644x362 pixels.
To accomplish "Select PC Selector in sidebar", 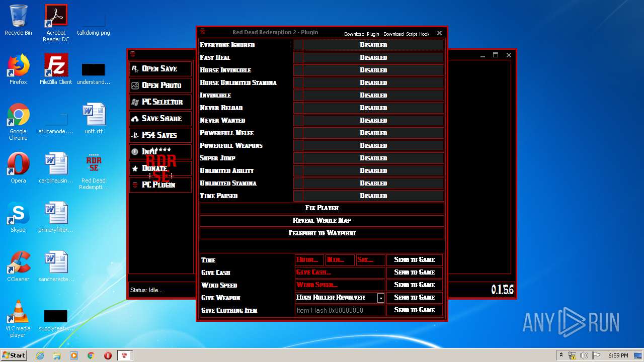I will click(160, 102).
